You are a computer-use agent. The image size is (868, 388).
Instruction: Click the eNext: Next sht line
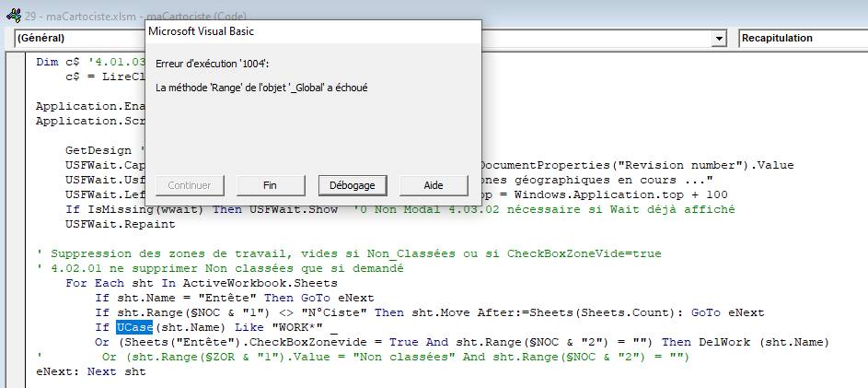pyautogui.click(x=90, y=371)
